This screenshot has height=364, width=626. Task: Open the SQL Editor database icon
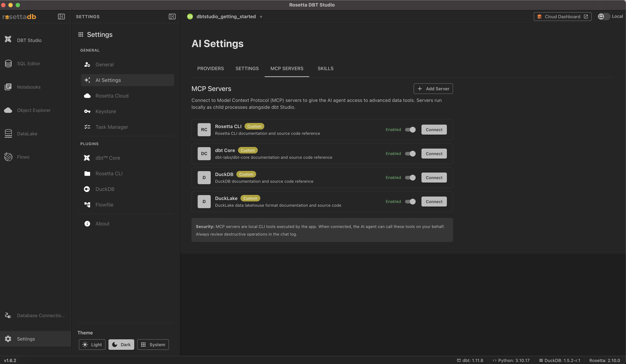click(x=8, y=64)
